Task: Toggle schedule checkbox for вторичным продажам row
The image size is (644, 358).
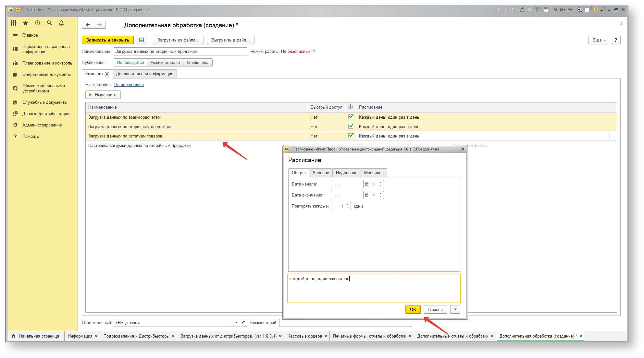Action: pos(351,126)
